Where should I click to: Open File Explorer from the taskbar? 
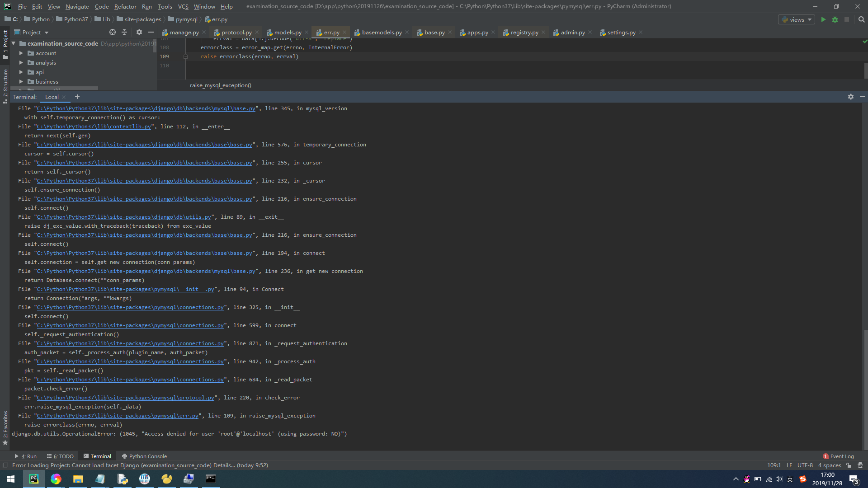click(x=78, y=479)
